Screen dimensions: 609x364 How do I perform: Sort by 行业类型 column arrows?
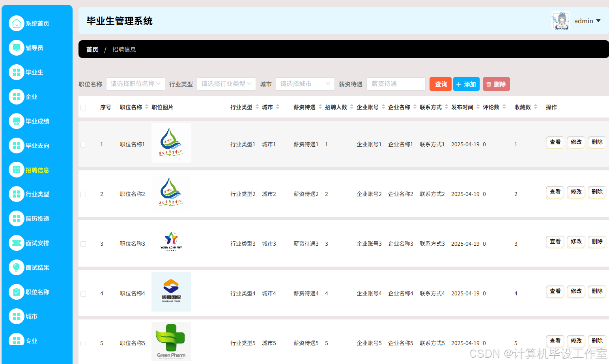(x=257, y=107)
